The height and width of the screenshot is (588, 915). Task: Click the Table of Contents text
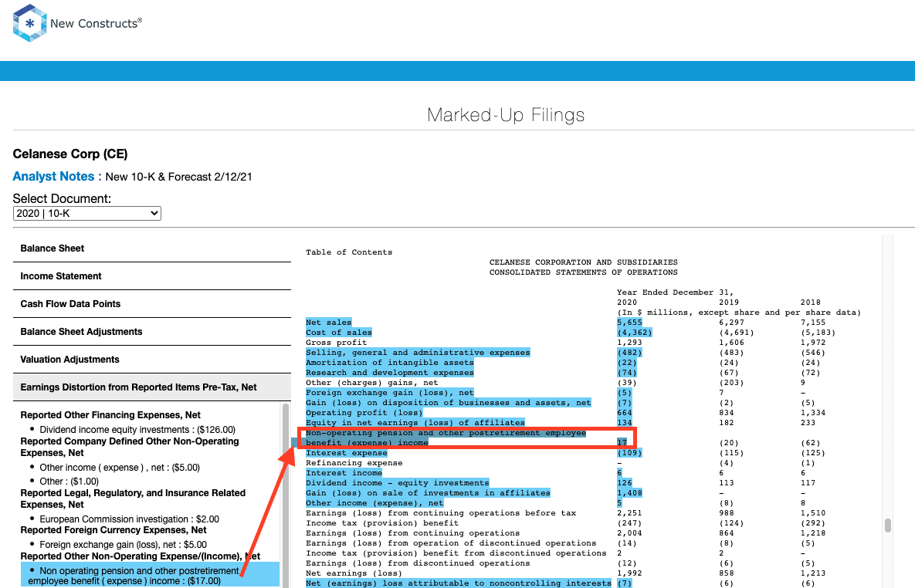pyautogui.click(x=349, y=252)
